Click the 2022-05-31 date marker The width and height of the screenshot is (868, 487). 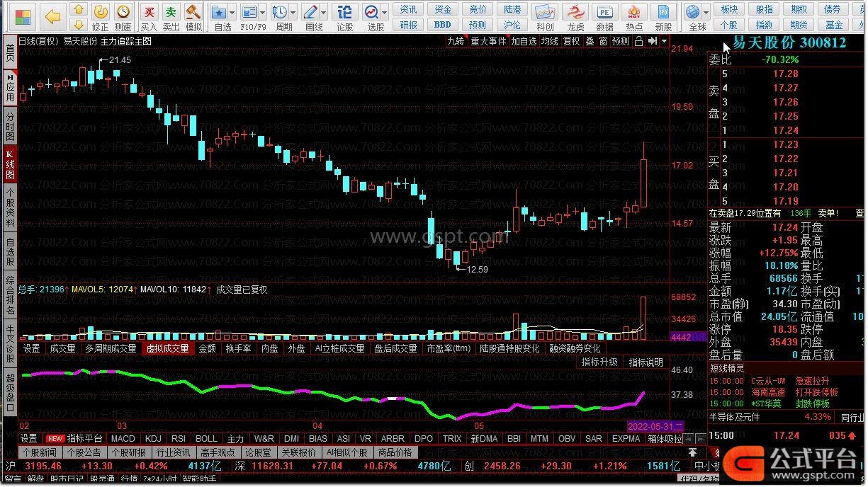655,426
